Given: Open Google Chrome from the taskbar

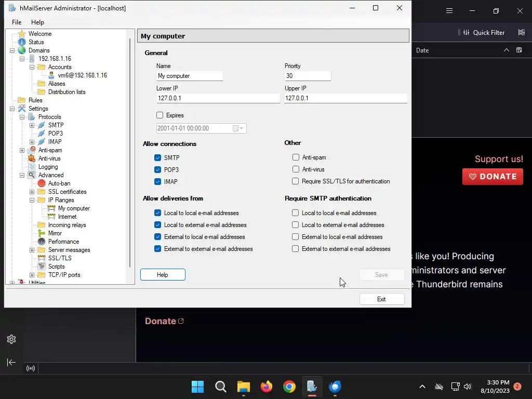Looking at the screenshot, I should (x=289, y=387).
